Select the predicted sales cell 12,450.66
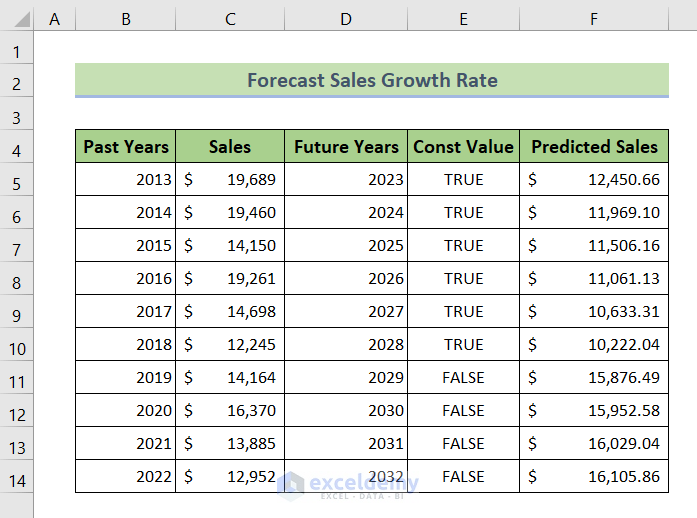 click(x=594, y=180)
